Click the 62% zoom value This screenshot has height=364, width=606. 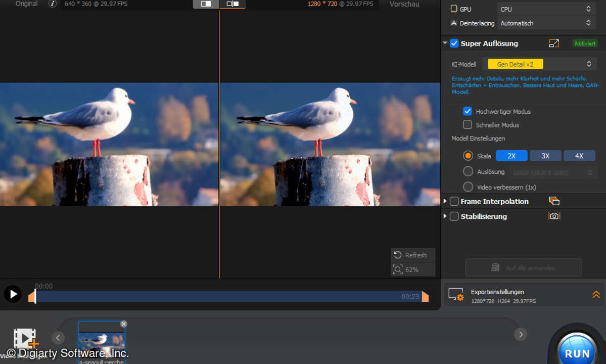pos(412,269)
